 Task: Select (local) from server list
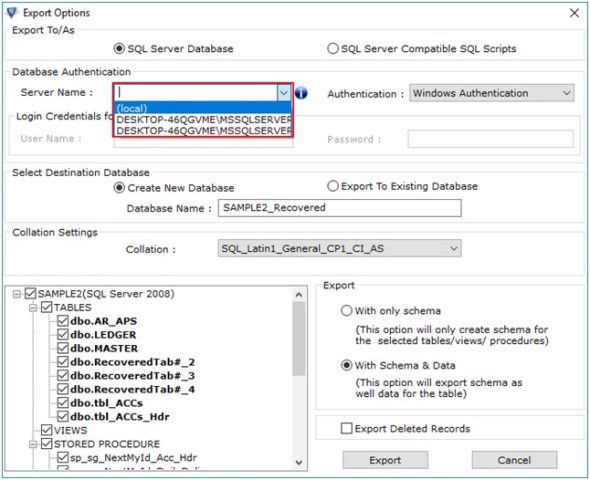[203, 108]
